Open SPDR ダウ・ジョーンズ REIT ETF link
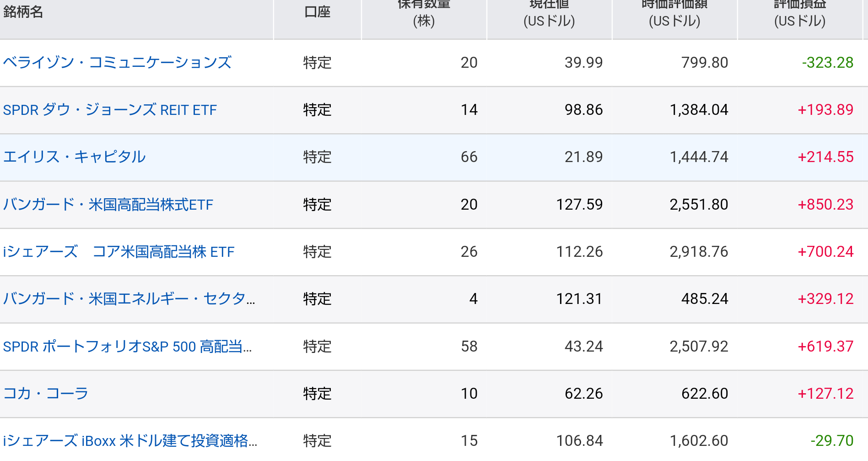This screenshot has height=461, width=868. 110,110
